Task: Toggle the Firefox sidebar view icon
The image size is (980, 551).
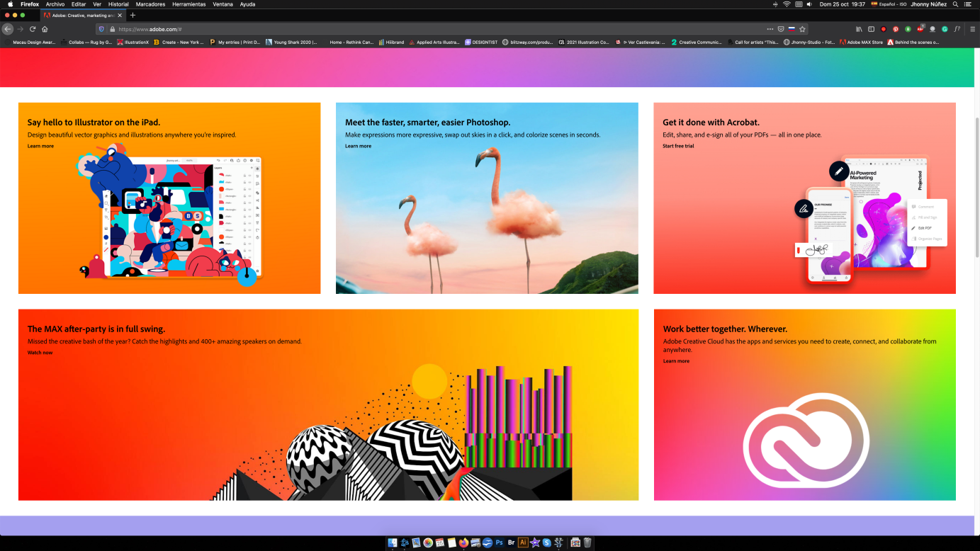Action: pos(871,29)
